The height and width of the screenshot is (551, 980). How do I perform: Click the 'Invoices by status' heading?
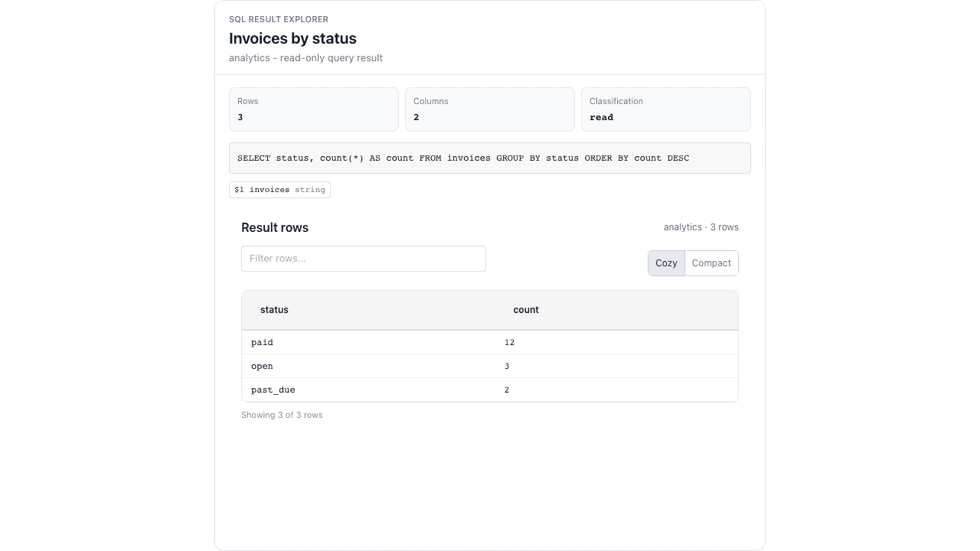(x=292, y=38)
